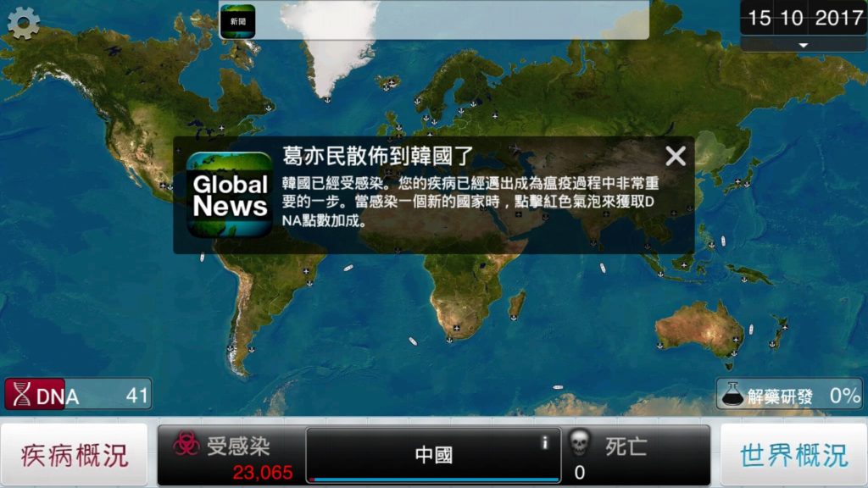Tap the white ship east of Australia
Image resolution: width=868 pixels, height=488 pixels.
click(751, 330)
